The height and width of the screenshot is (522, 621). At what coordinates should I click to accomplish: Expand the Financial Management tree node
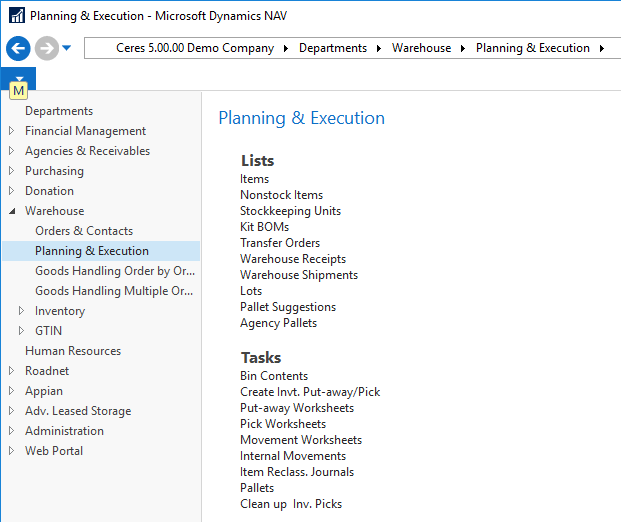11,131
